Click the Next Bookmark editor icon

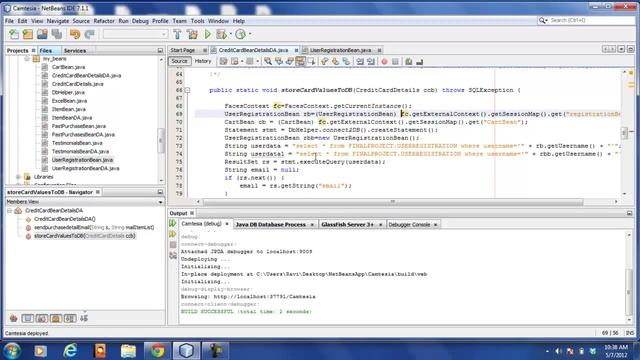coord(335,62)
